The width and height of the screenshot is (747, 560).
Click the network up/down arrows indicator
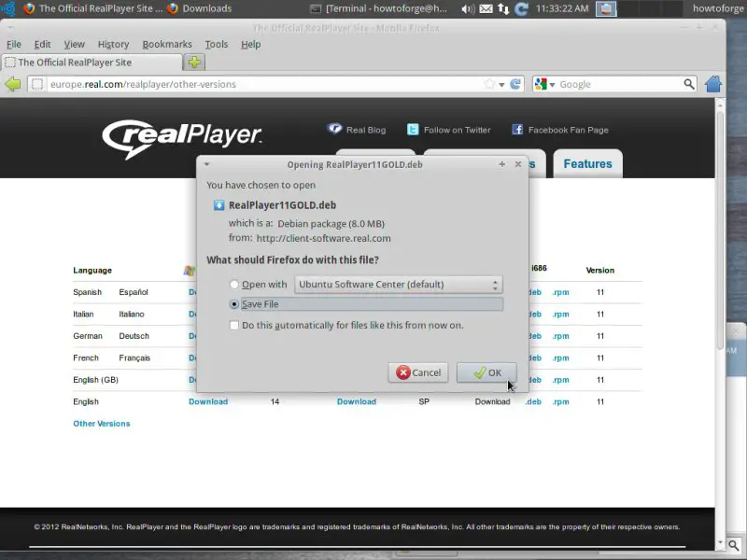pos(503,8)
